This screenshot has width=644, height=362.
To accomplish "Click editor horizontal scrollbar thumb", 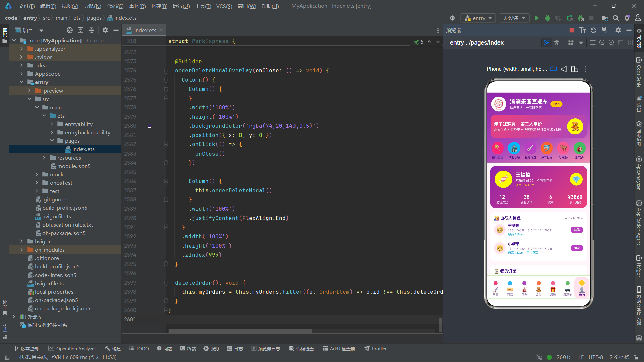I will click(x=240, y=331).
